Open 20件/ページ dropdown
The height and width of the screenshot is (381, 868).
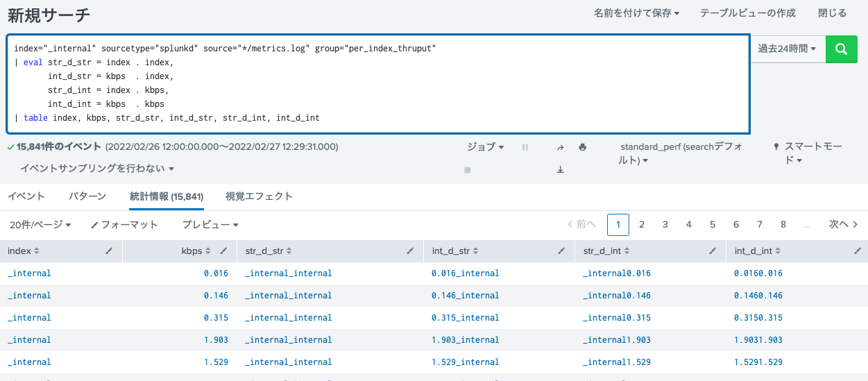coord(40,225)
